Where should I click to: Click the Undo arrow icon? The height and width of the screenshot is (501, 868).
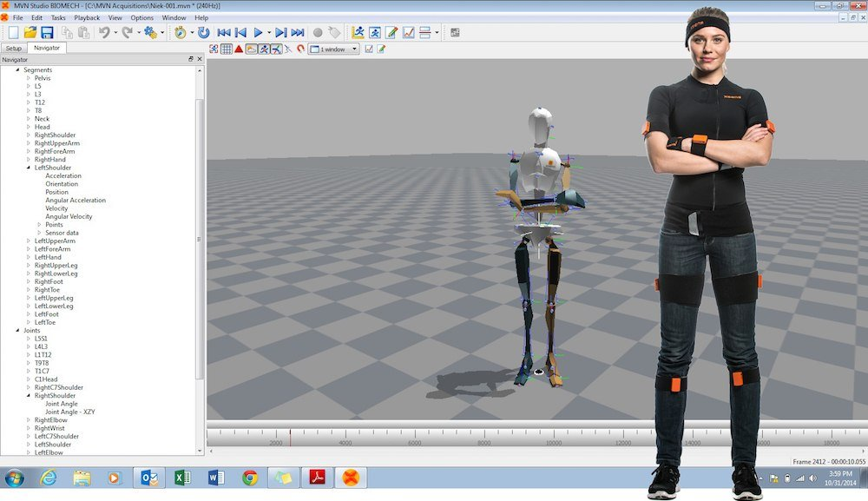103,32
